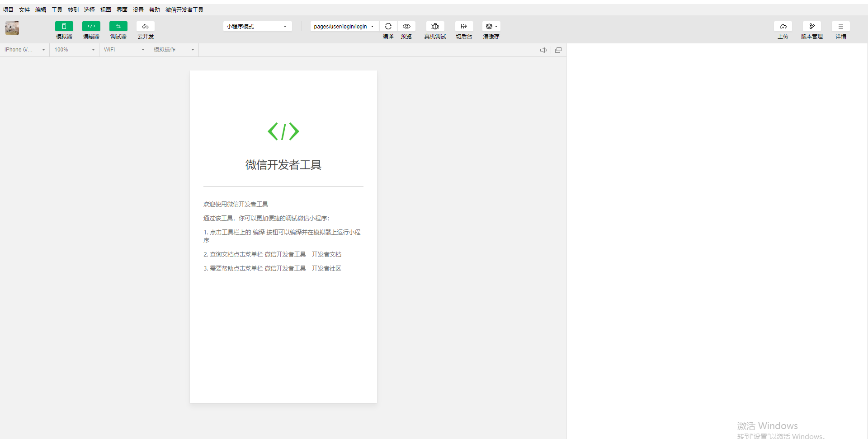Open the 转到 menu

[x=73, y=9]
